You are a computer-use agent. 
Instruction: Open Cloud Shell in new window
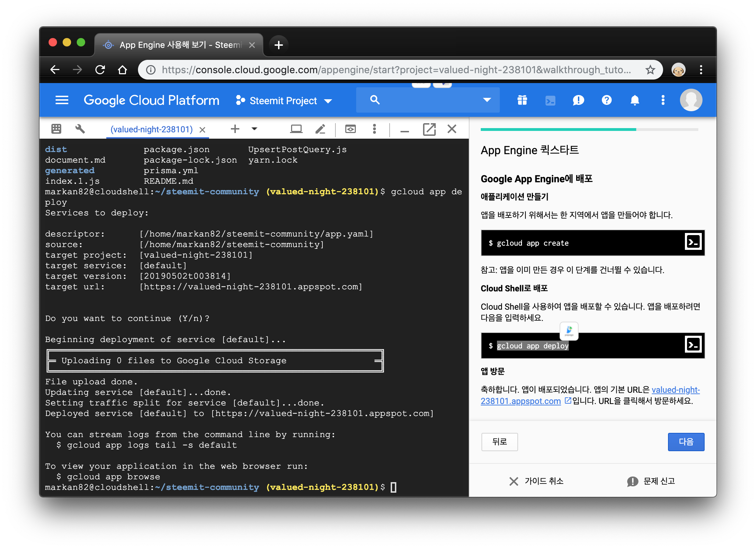429,129
